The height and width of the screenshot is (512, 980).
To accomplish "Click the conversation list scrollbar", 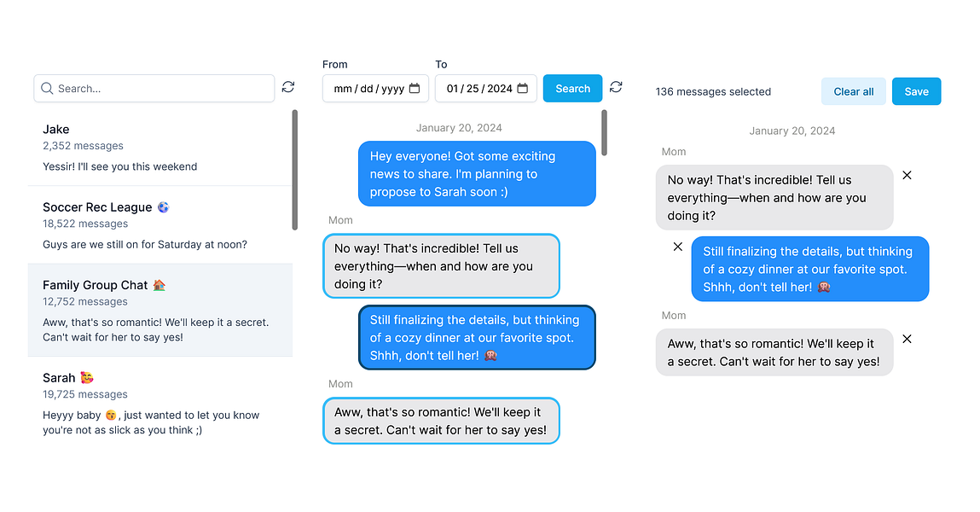I will pos(295,169).
